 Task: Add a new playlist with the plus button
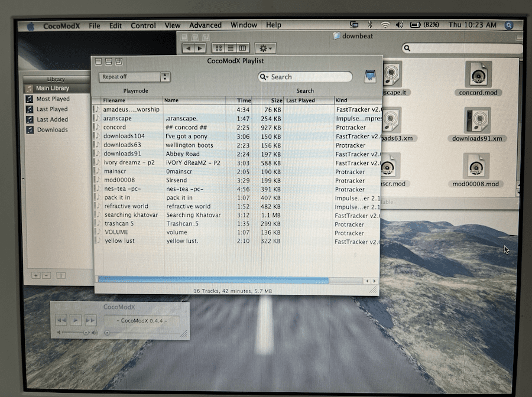35,275
